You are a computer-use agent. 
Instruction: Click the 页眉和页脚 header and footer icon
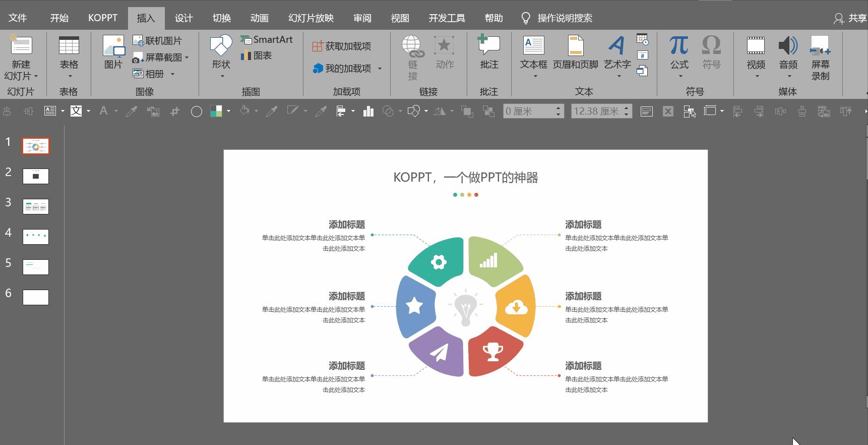[575, 46]
